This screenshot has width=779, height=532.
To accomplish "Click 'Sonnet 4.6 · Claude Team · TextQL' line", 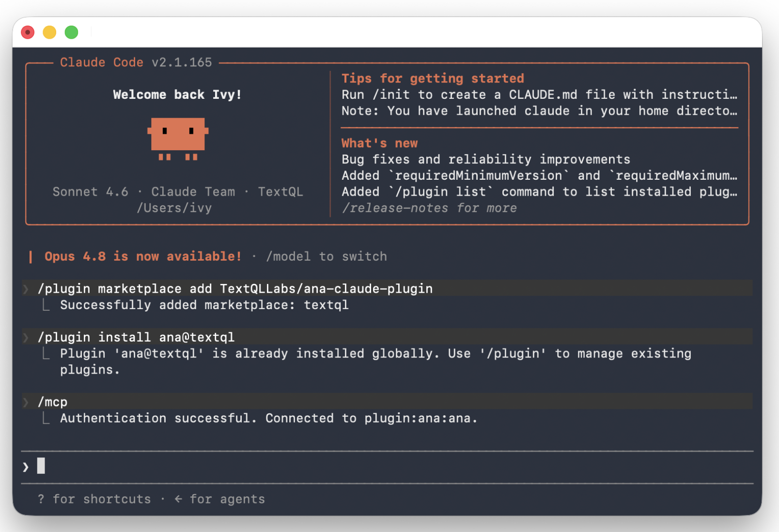I will click(x=178, y=192).
